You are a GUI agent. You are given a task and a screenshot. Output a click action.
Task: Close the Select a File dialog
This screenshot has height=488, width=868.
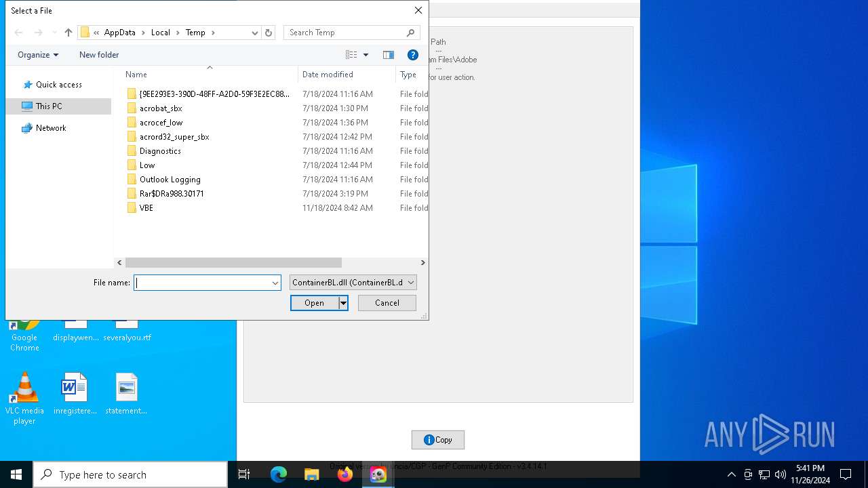pos(418,10)
